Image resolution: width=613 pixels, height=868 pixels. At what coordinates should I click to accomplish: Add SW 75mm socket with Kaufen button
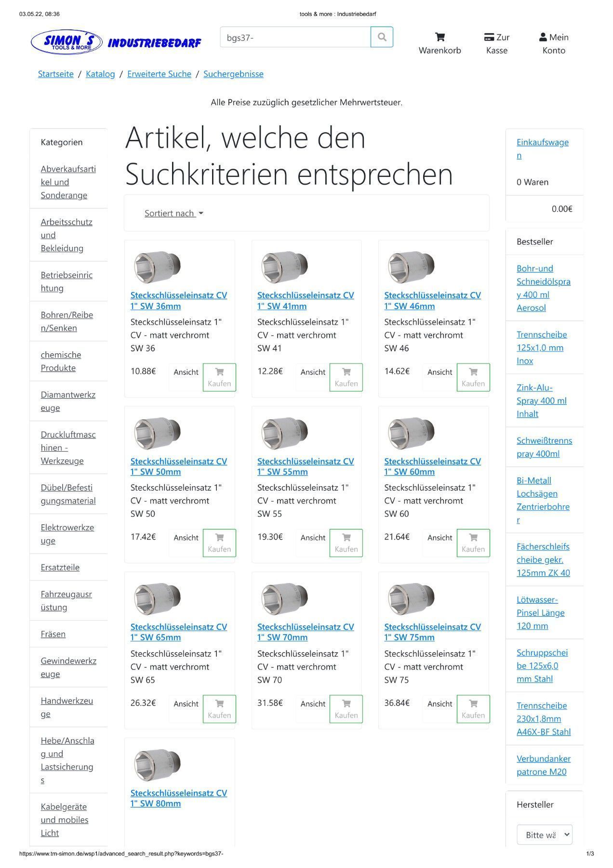tap(473, 709)
